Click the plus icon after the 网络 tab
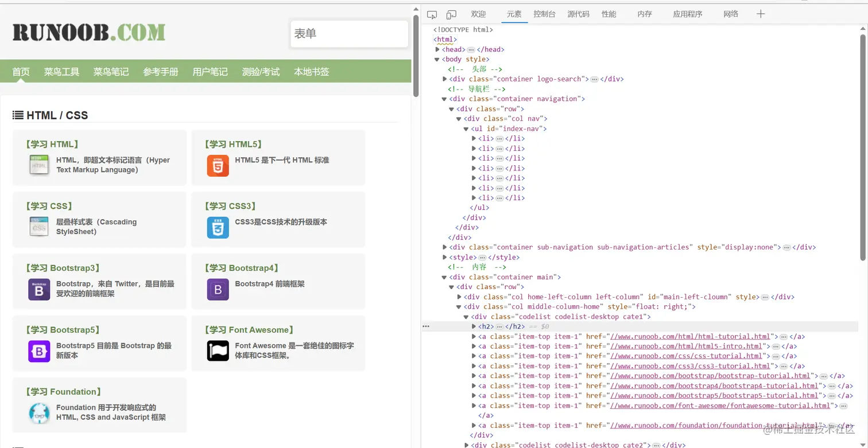 tap(761, 14)
